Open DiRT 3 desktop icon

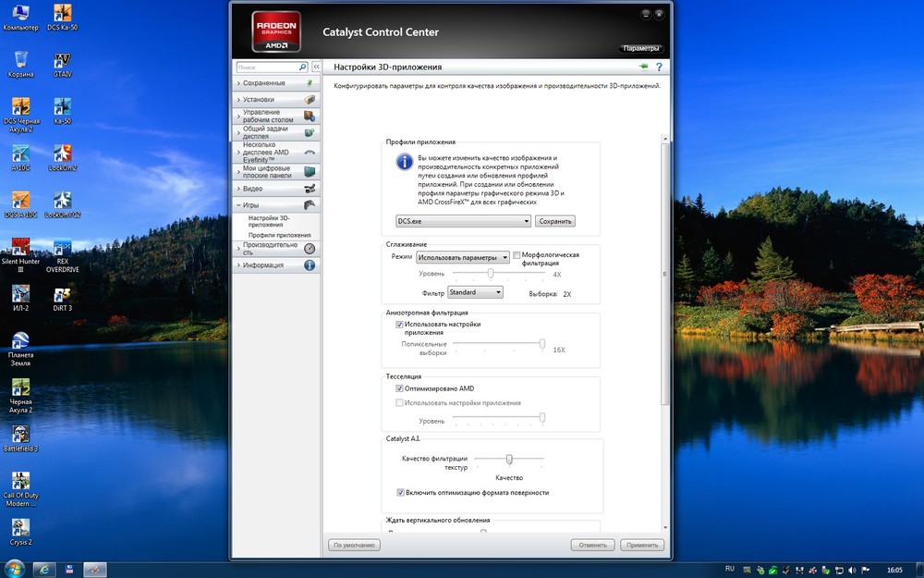(x=62, y=296)
